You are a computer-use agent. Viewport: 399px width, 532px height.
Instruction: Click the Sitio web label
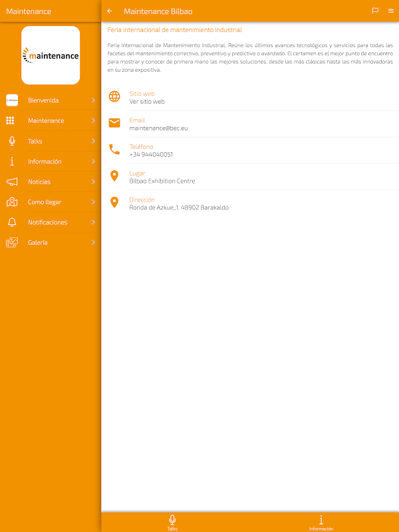(x=142, y=94)
